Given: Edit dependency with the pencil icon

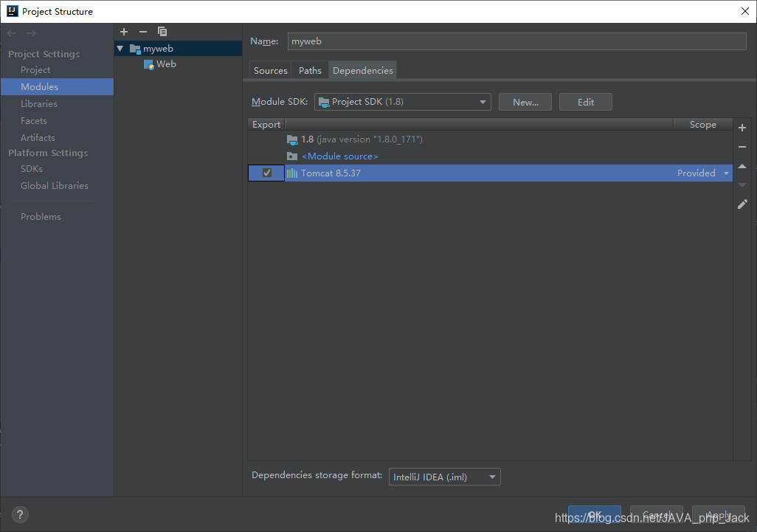Looking at the screenshot, I should (742, 204).
